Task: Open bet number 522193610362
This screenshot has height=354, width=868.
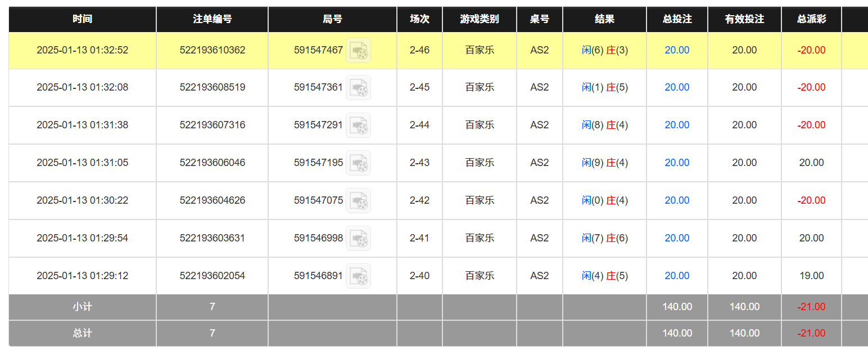Action: pyautogui.click(x=213, y=50)
